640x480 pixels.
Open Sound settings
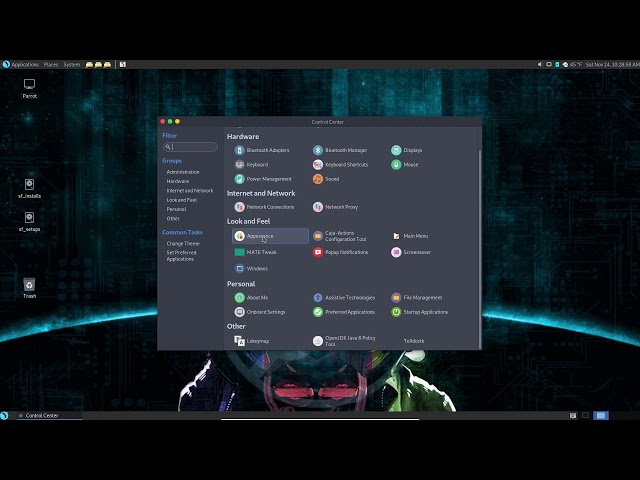point(326,179)
